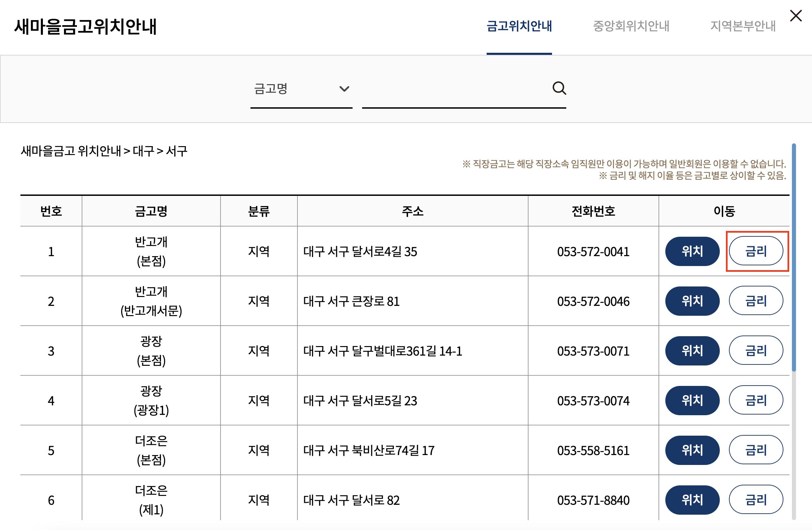The image size is (812, 530).
Task: Click the 전화번호 column header
Action: 593,211
